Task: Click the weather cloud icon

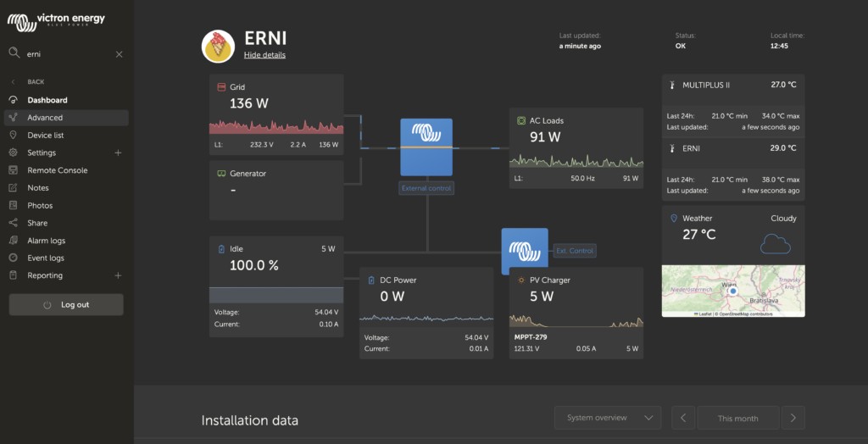Action: pos(775,245)
